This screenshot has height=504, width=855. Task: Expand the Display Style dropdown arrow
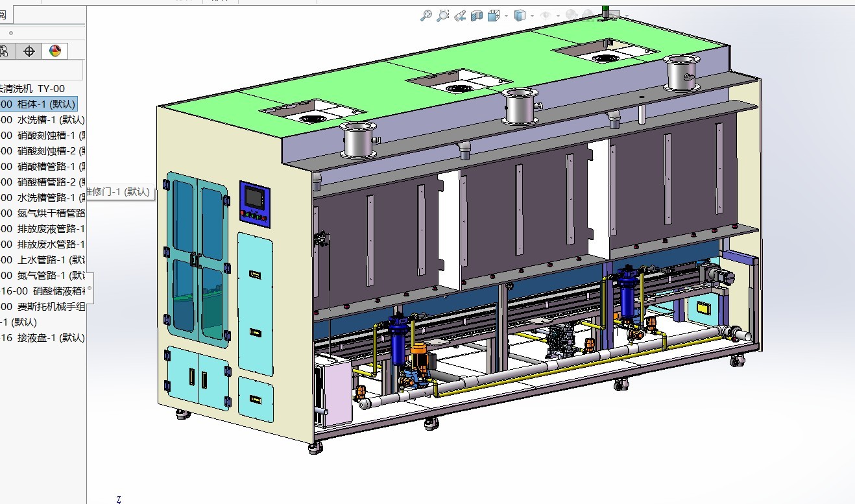(x=532, y=16)
